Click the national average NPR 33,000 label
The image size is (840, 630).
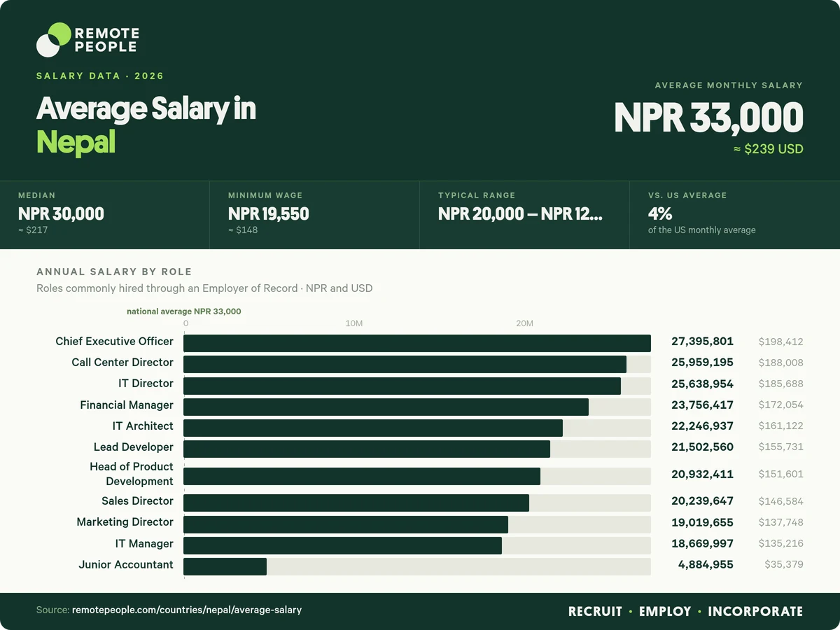tap(183, 311)
